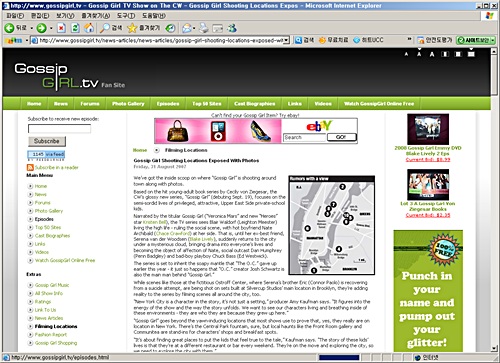Open the Search magnifier toolbar button

111,28
